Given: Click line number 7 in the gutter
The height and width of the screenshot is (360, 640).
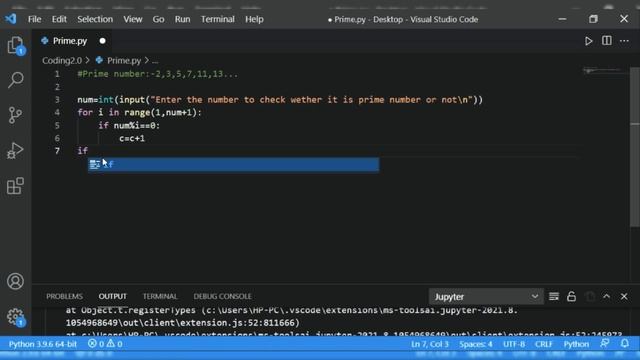Looking at the screenshot, I should coord(57,151).
